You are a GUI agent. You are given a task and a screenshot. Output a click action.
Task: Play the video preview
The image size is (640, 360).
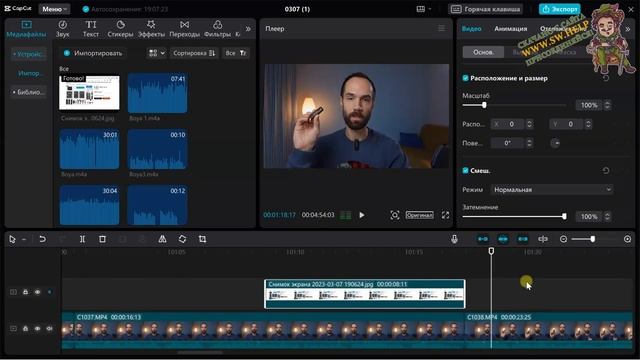point(362,215)
